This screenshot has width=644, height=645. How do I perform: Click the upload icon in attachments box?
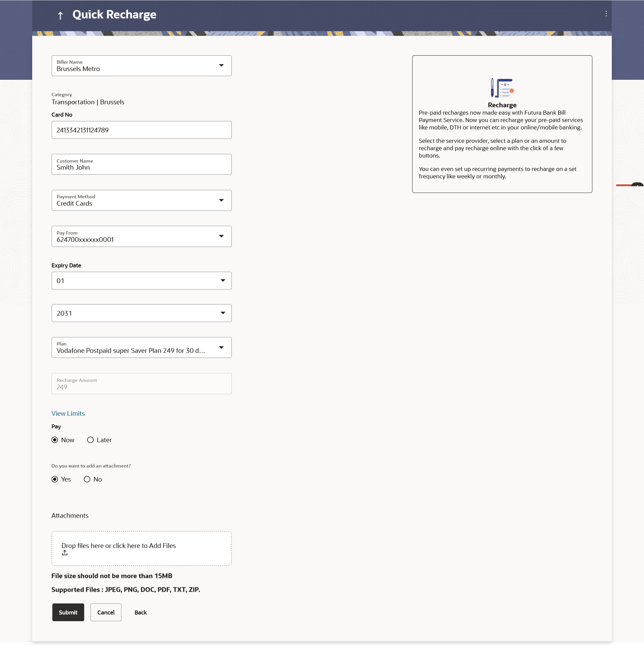[65, 553]
